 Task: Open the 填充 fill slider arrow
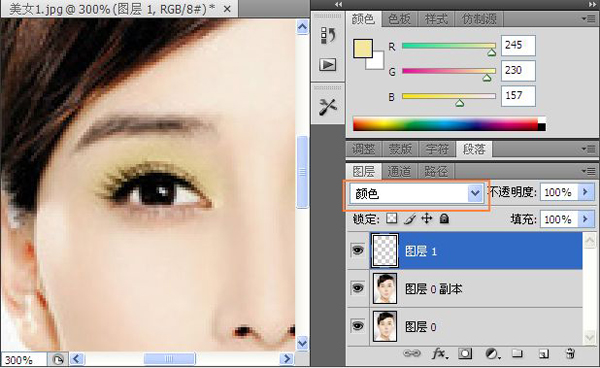click(x=586, y=219)
